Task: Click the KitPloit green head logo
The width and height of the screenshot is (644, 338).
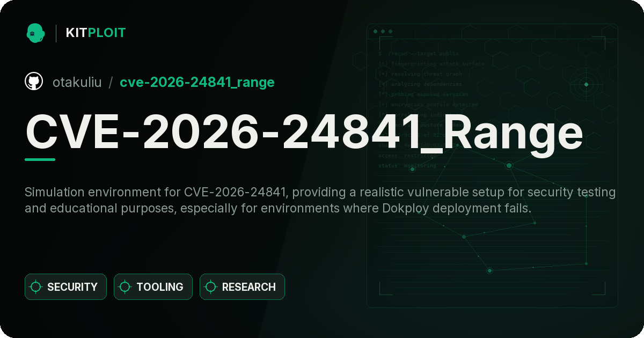Action: coord(35,33)
